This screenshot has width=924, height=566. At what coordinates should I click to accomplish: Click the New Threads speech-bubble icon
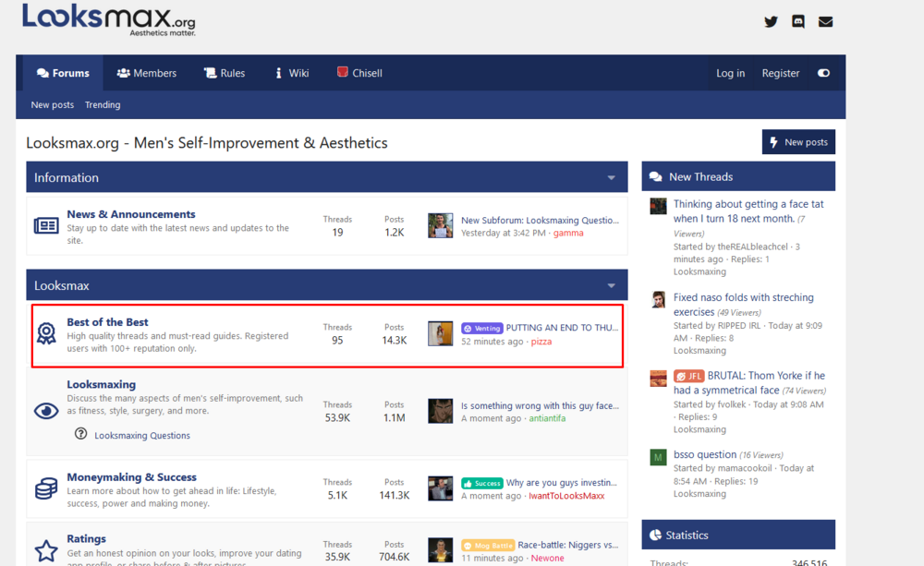[657, 175]
